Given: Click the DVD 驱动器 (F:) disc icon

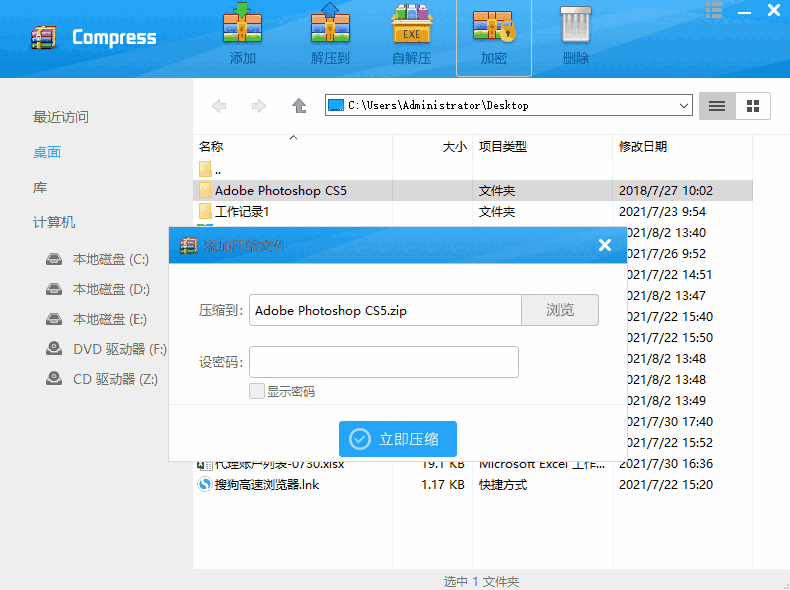Looking at the screenshot, I should tap(54, 349).
